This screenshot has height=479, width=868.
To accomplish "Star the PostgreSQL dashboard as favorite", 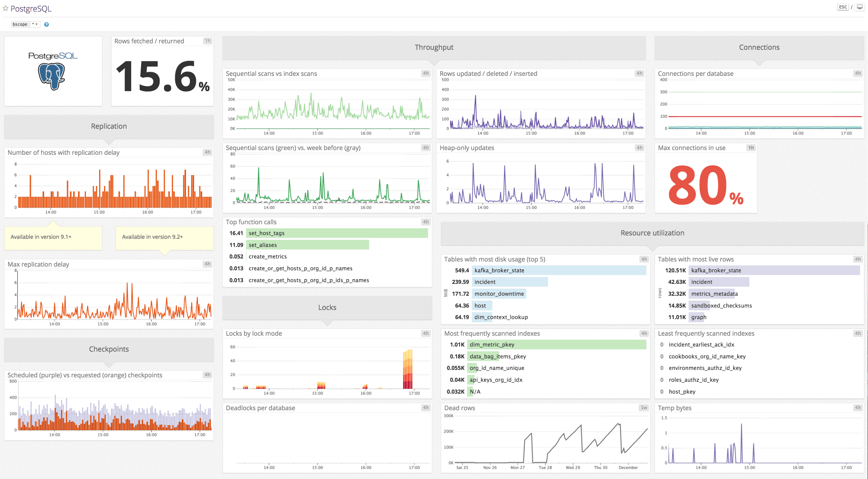I will [5, 8].
